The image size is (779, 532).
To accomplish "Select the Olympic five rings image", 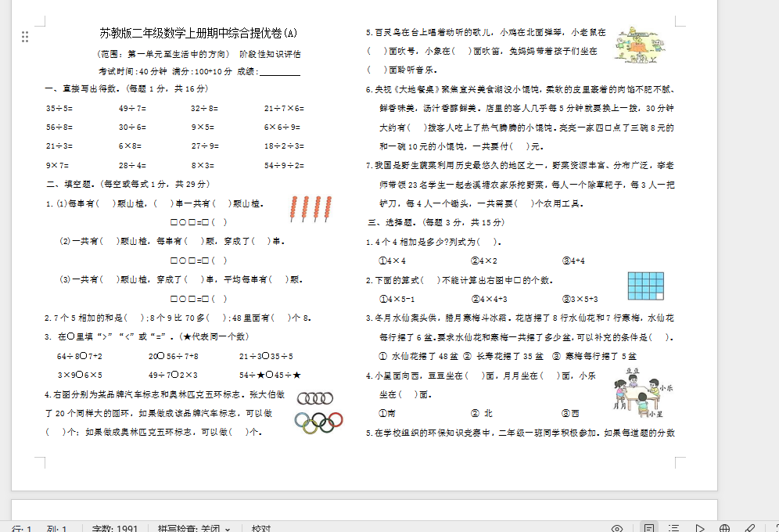I will tap(319, 422).
